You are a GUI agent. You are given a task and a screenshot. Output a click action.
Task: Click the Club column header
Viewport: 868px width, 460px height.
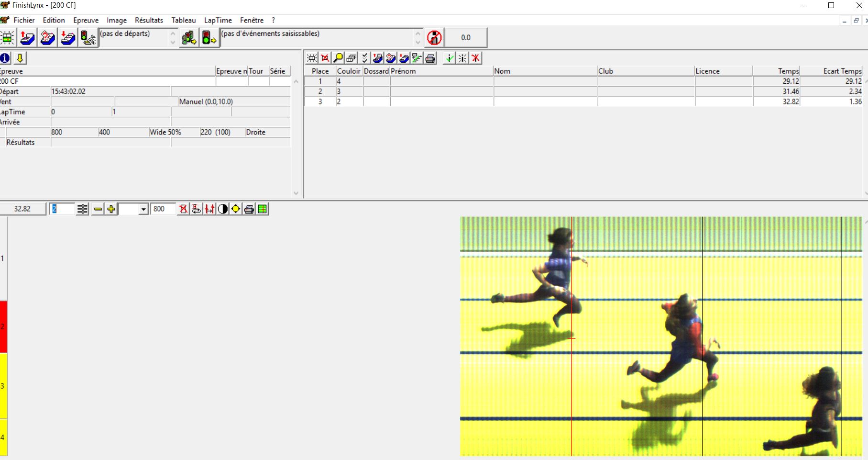pos(646,71)
